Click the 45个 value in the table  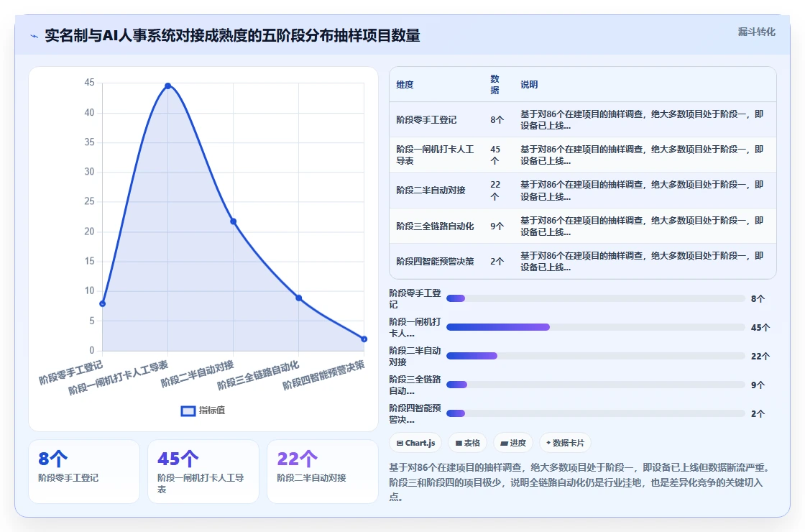tap(495, 155)
